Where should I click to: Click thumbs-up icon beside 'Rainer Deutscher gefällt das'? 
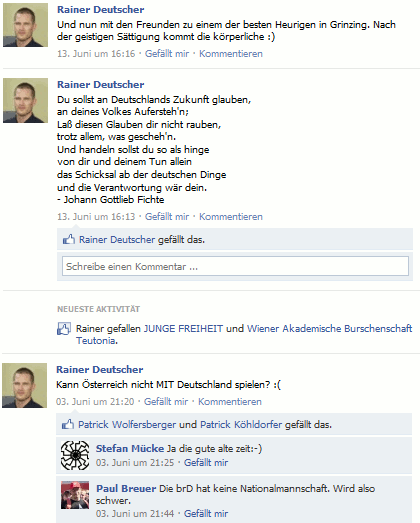pyautogui.click(x=69, y=239)
